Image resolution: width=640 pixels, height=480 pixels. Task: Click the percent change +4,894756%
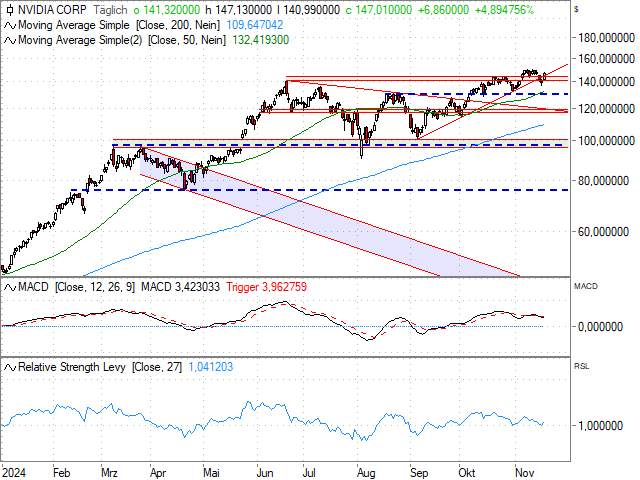[x=504, y=10]
